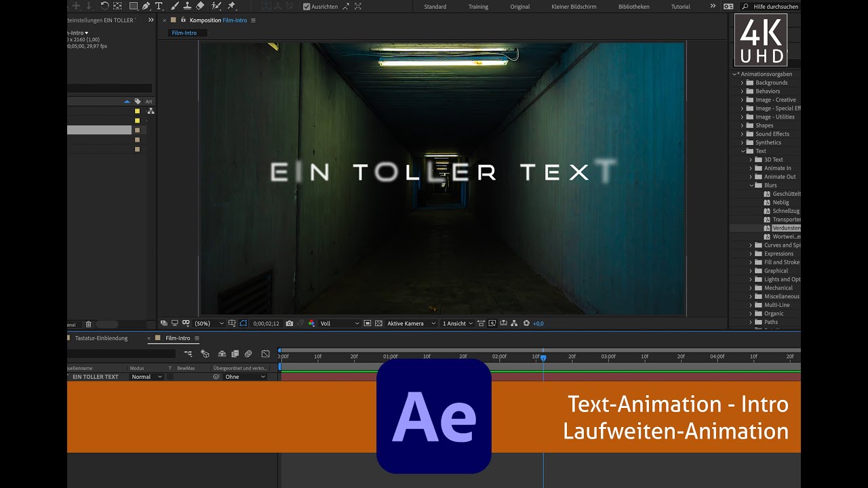Screen dimensions: 868x488
Task: Expand the Backgrounds presets folder
Action: pos(742,83)
